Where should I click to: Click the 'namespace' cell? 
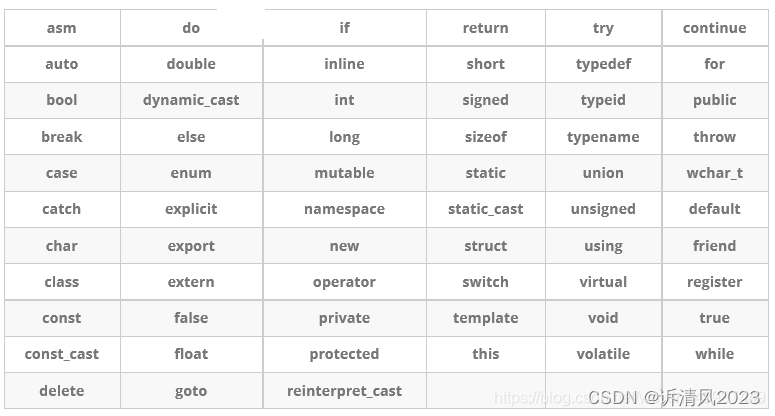(x=344, y=209)
